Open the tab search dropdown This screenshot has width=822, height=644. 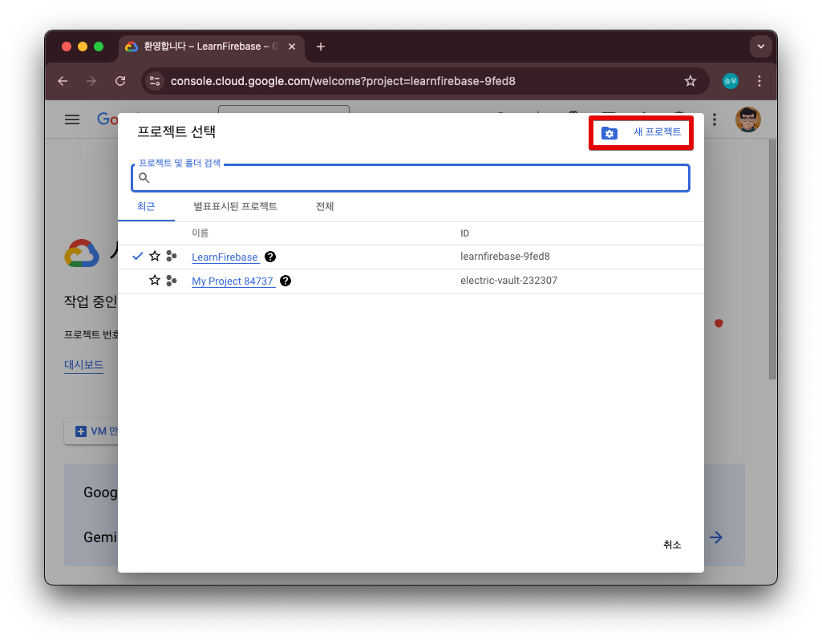[761, 47]
